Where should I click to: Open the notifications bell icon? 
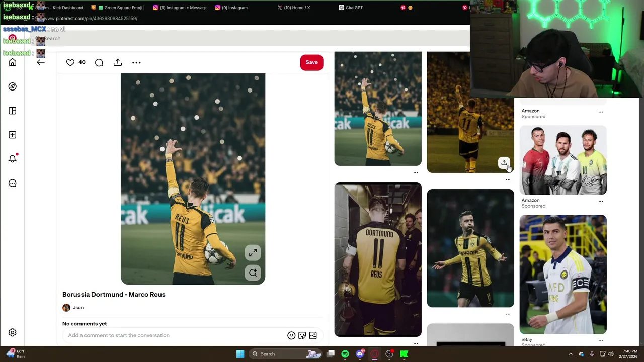pyautogui.click(x=13, y=159)
